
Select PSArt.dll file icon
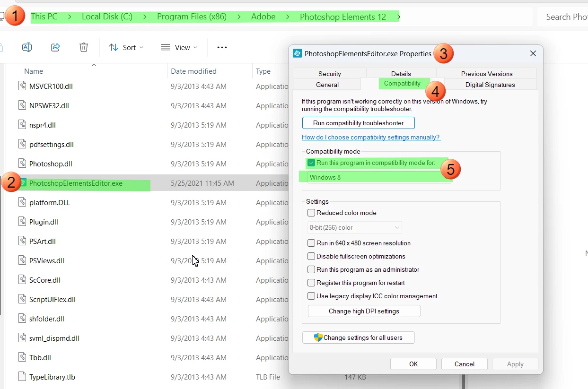22,241
